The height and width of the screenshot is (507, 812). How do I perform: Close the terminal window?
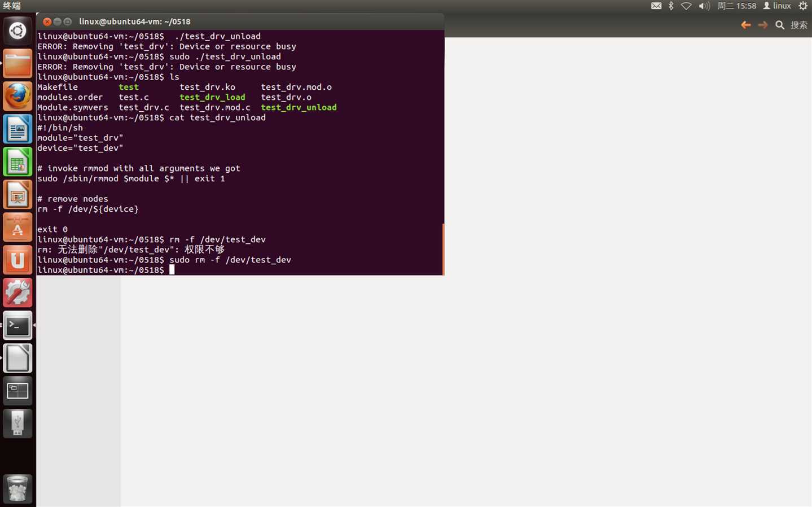click(47, 21)
